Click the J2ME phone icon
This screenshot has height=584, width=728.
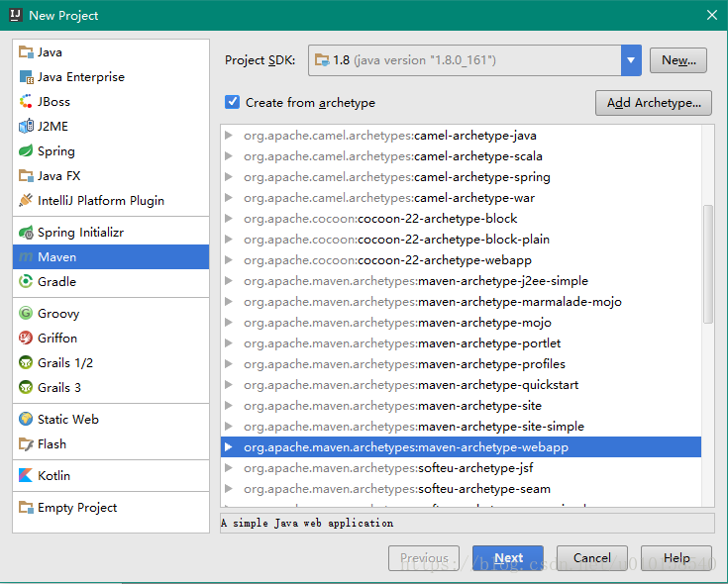click(x=26, y=126)
